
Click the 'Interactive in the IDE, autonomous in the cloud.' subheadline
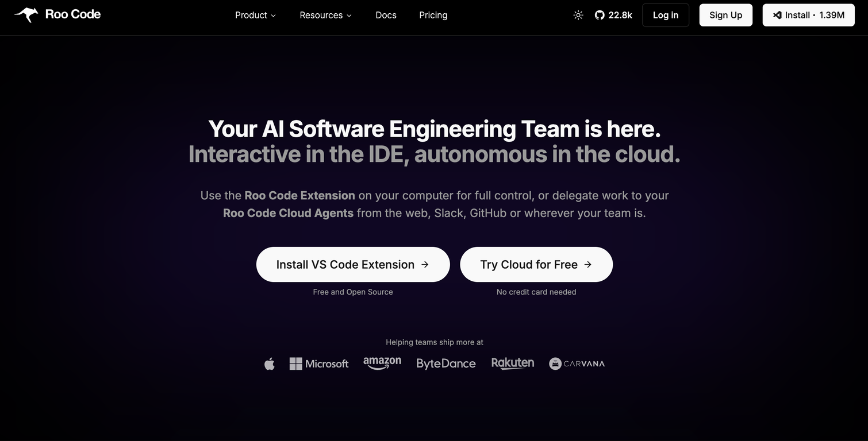click(x=435, y=154)
